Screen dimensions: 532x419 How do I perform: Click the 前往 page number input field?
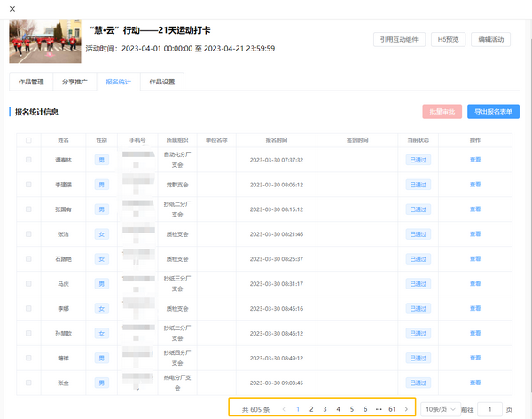point(489,409)
